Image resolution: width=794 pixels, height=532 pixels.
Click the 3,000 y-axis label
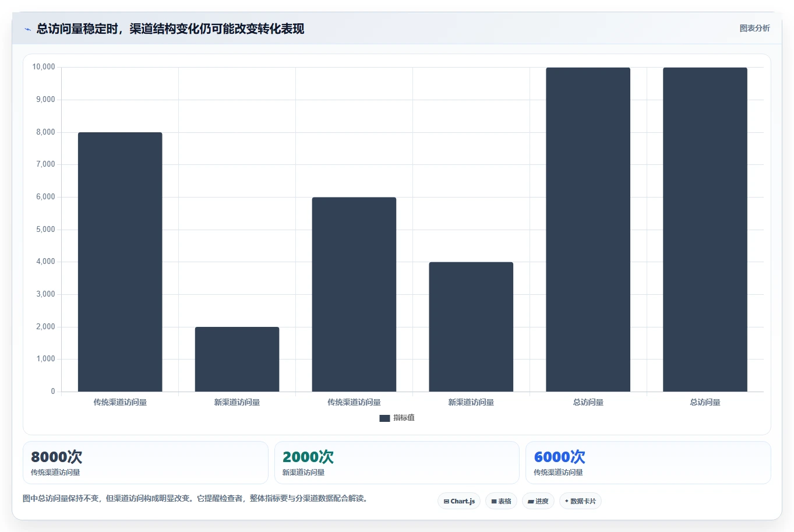[45, 294]
